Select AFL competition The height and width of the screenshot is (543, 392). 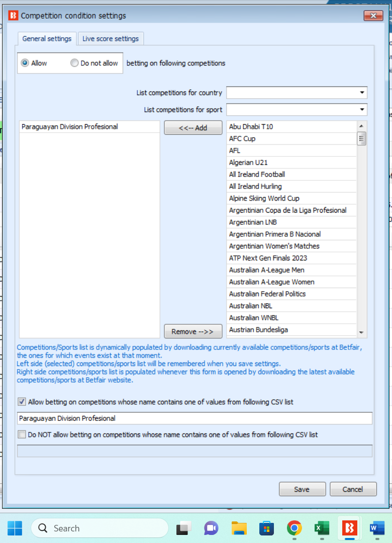291,151
